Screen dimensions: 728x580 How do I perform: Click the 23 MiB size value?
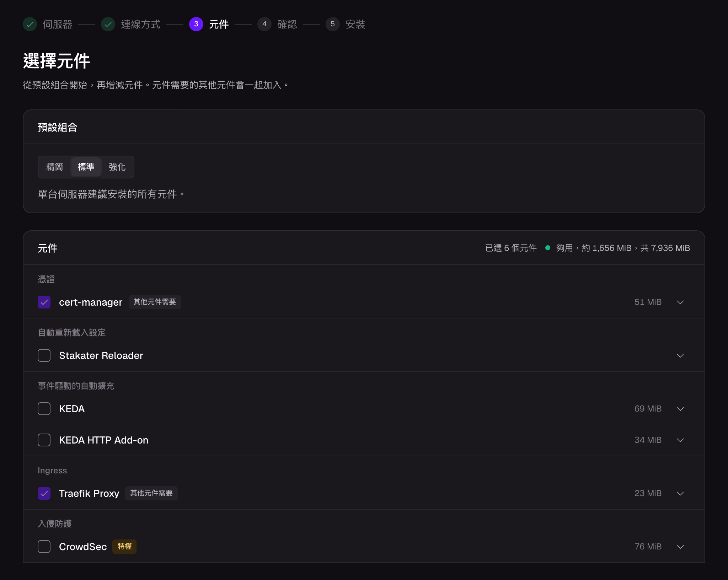click(x=648, y=493)
